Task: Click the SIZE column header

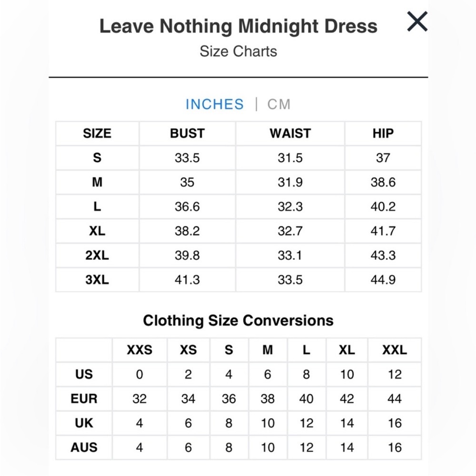Action: pyautogui.click(x=97, y=134)
